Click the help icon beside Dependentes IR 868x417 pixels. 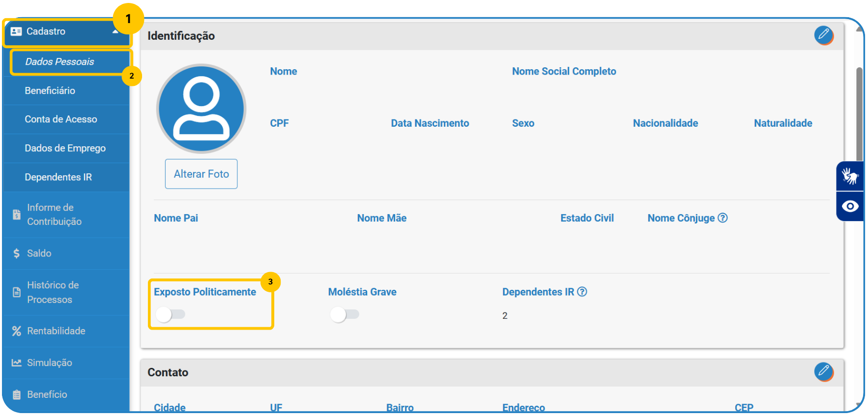point(582,292)
